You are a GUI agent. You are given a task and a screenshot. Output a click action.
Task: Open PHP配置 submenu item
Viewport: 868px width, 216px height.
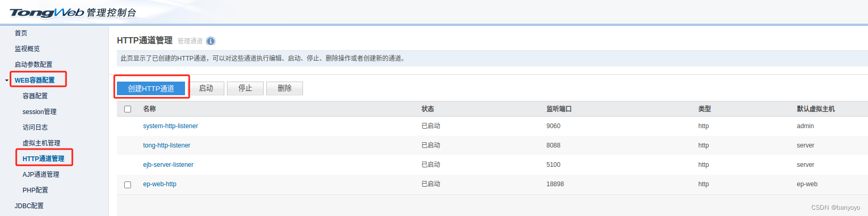35,190
